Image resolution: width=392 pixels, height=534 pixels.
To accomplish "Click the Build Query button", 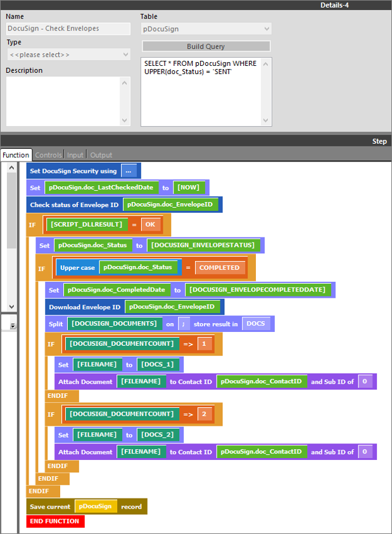I will (x=206, y=46).
